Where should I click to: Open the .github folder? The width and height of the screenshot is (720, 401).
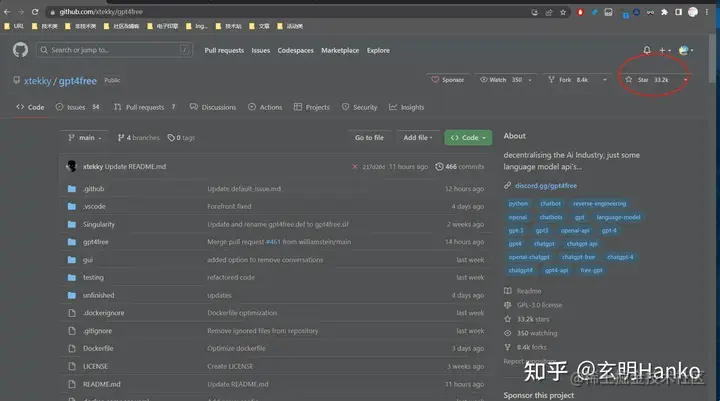point(94,189)
